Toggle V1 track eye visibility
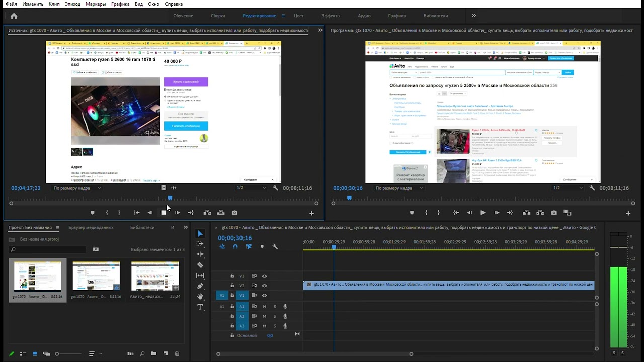644x362 pixels. point(264,295)
